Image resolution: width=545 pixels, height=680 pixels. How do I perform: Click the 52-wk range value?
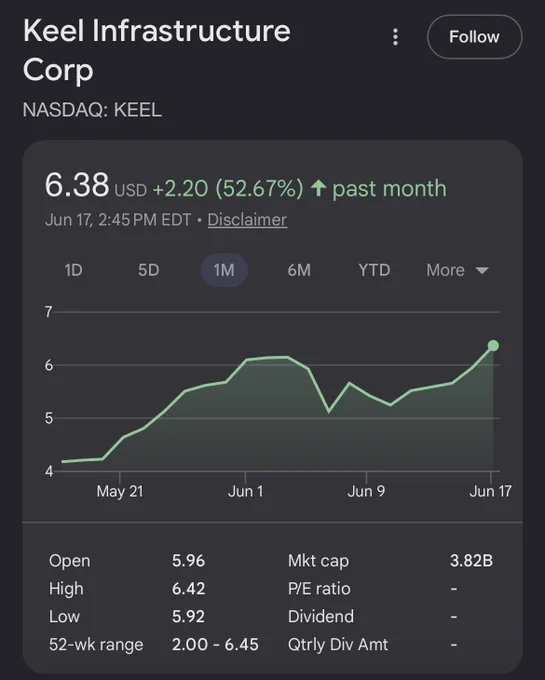click(215, 644)
